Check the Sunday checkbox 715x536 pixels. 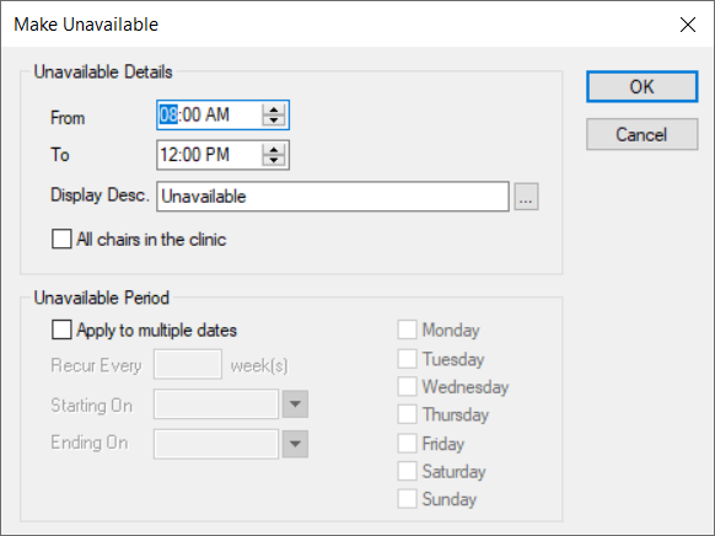tap(407, 499)
